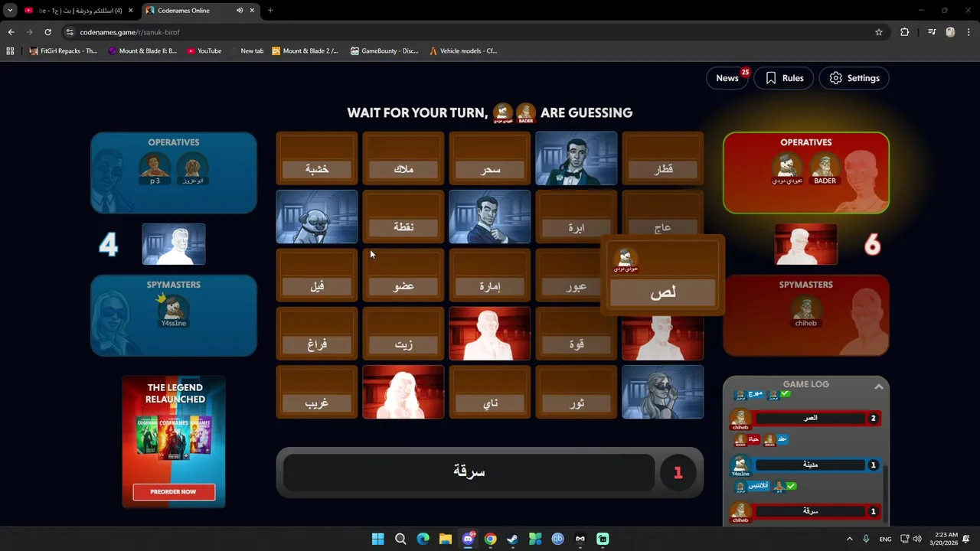This screenshot has height=551, width=980.
Task: Select the word card سحر
Action: (490, 158)
